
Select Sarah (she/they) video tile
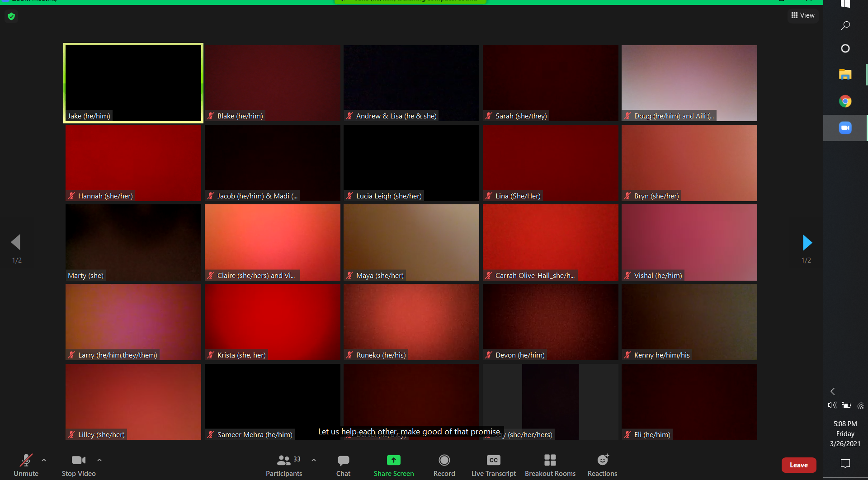coord(551,83)
